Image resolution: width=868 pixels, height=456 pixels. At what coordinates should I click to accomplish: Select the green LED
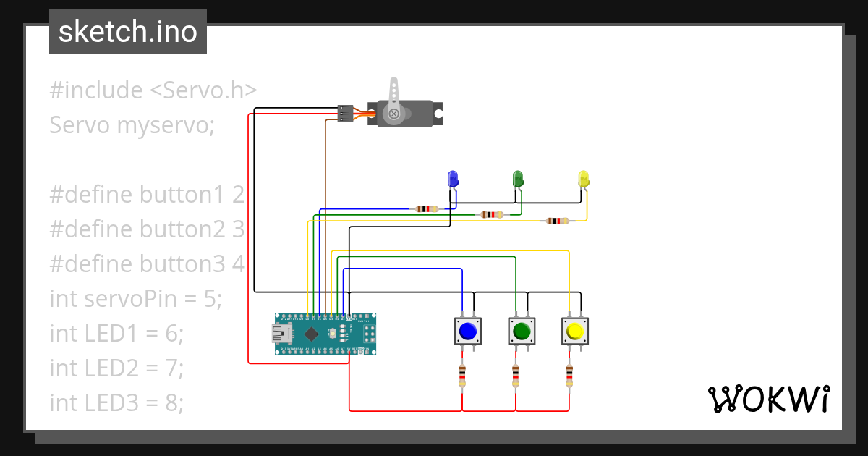pos(518,179)
